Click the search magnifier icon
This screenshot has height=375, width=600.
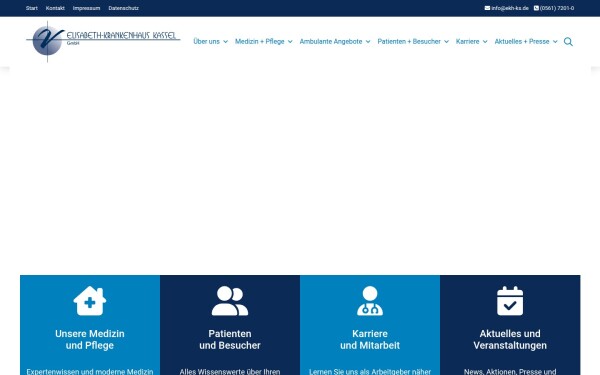tap(568, 42)
